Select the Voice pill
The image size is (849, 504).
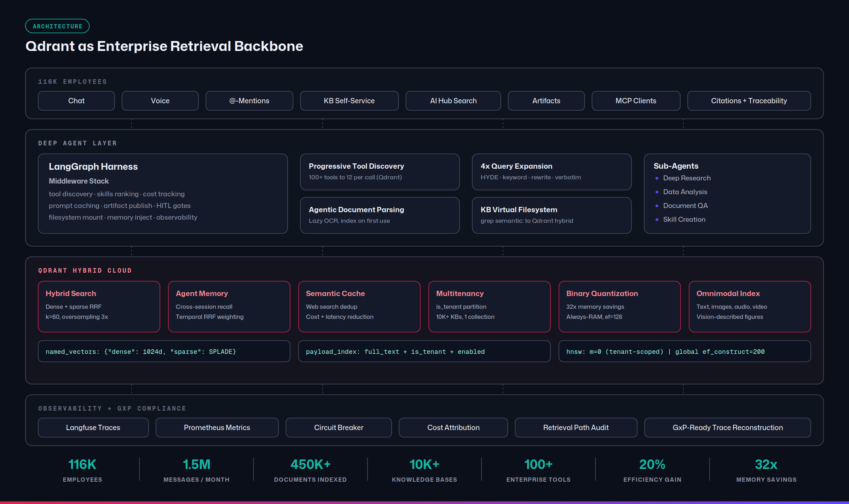160,101
